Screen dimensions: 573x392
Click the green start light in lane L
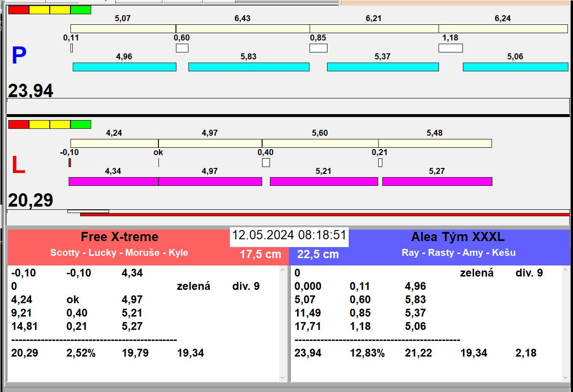coord(81,124)
